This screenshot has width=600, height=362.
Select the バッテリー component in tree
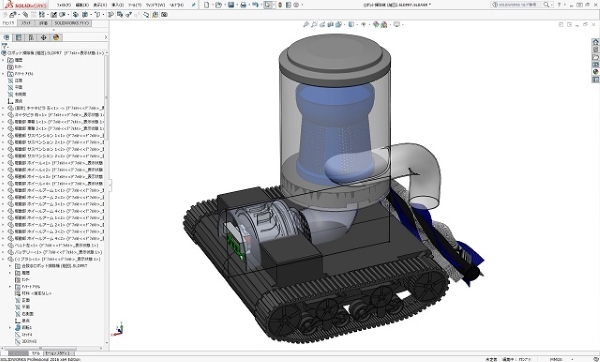[x=58, y=252]
